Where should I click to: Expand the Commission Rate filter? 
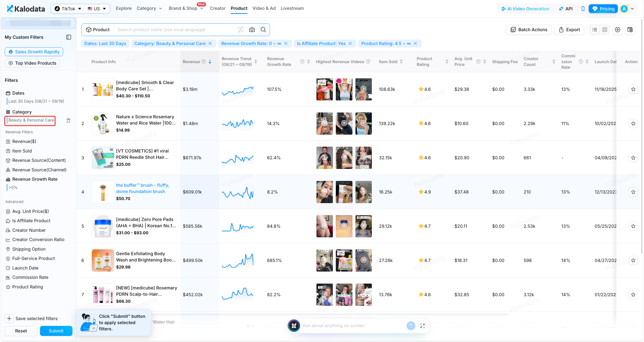coord(30,277)
